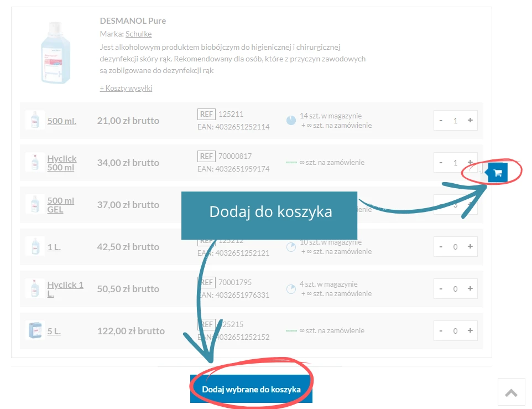Open the Schulke brand link
The height and width of the screenshot is (409, 532).
point(138,34)
